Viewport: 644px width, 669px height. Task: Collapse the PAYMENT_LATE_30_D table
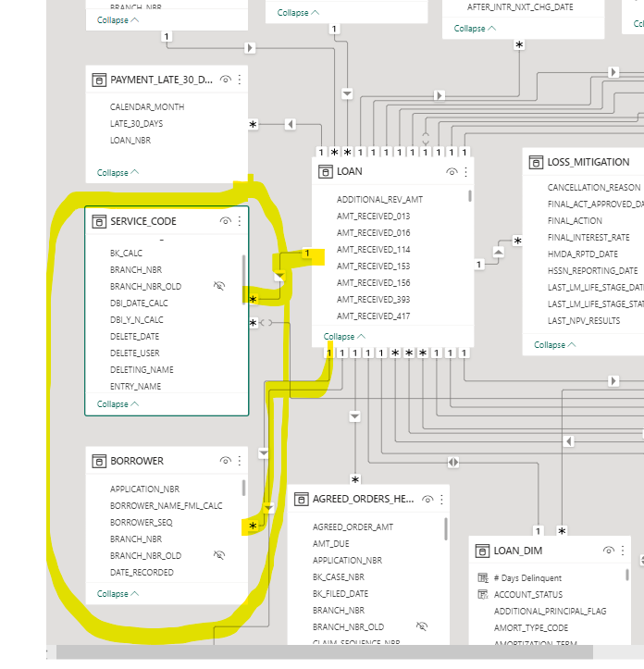click(x=118, y=172)
